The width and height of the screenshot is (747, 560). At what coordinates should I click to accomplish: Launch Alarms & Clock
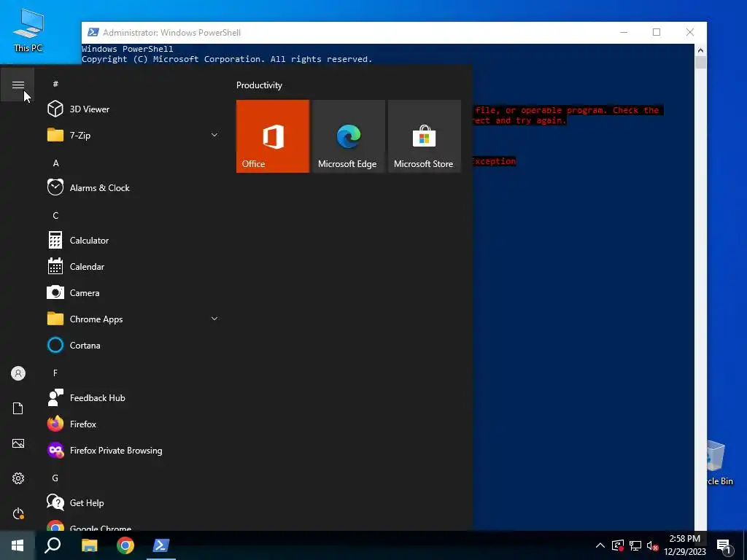point(133,187)
